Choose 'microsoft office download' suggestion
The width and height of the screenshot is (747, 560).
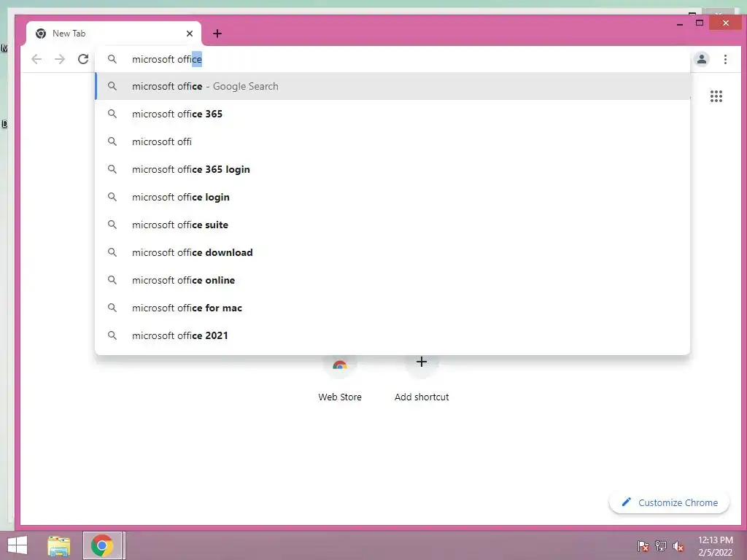coord(392,252)
